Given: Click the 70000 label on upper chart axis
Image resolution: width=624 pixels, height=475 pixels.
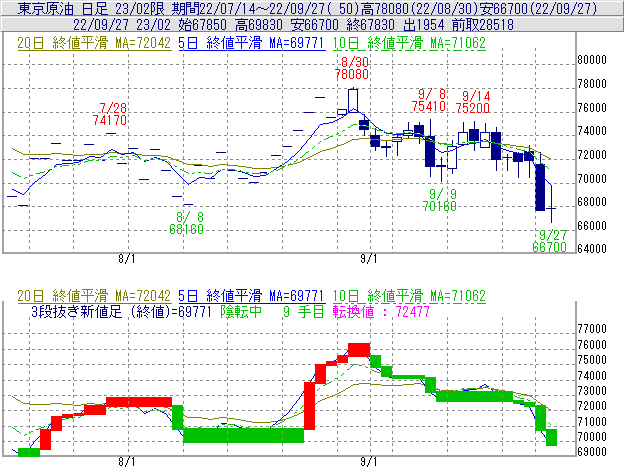Looking at the screenshot, I should (592, 179).
